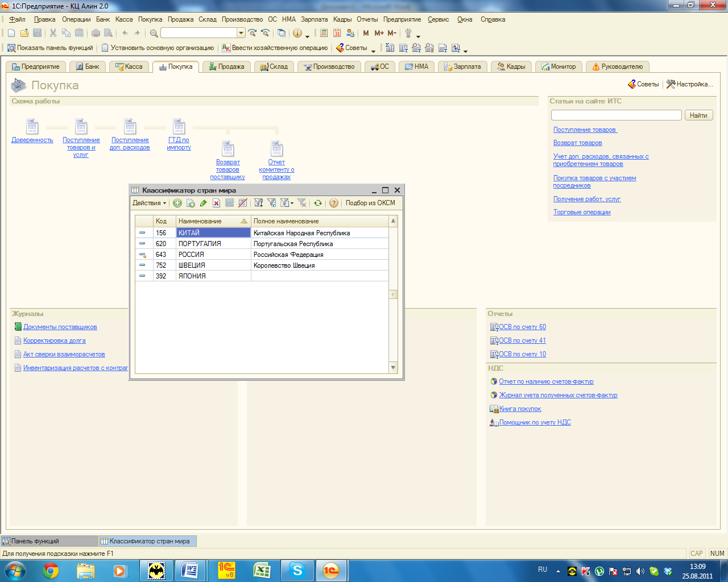This screenshot has height=582, width=728.
Task: Click the magnifier search icon in the main toolbar
Action: 154,33
